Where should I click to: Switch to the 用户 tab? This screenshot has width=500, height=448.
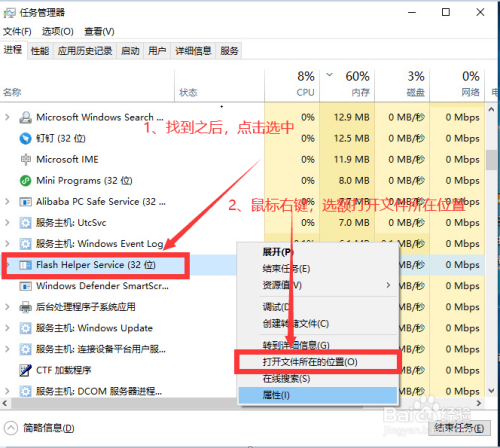click(x=157, y=51)
